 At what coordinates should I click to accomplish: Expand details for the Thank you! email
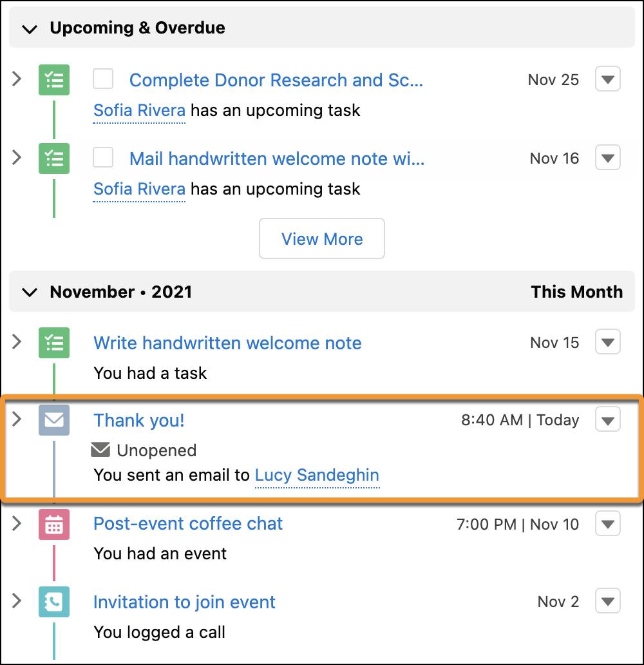tap(16, 419)
